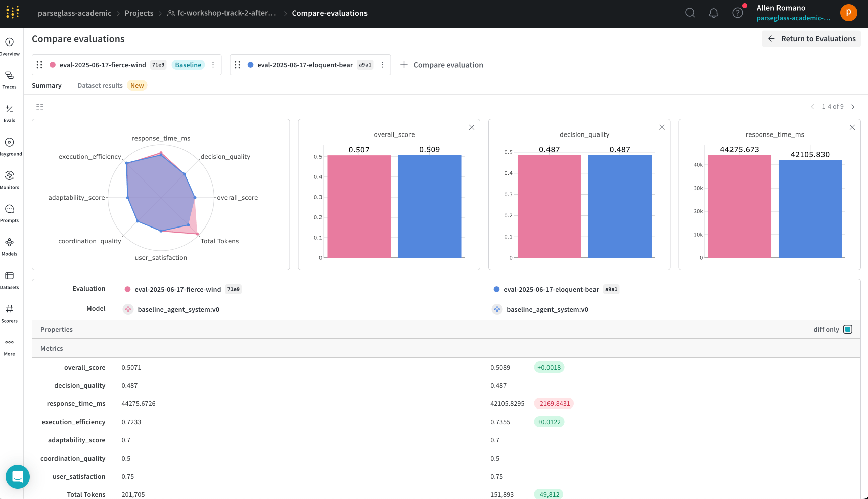Open Prompts sidebar section
Screen dimensions: 868x499
click(9, 213)
